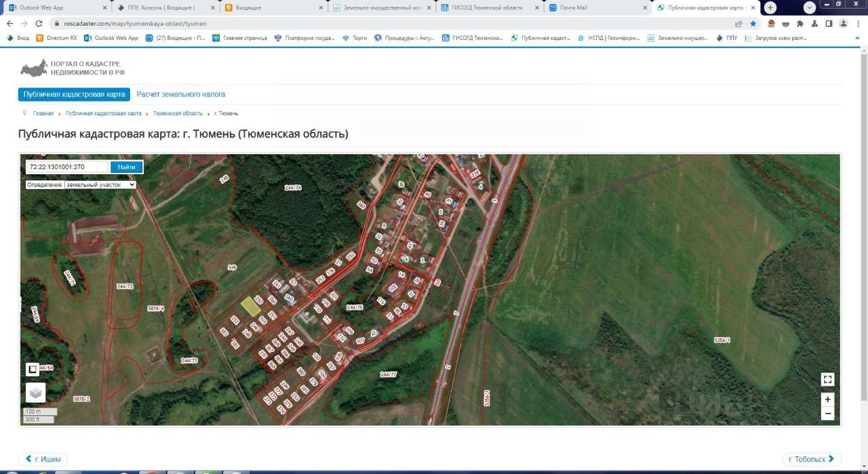
Task: Open Торги bookmark
Action: tap(355, 38)
